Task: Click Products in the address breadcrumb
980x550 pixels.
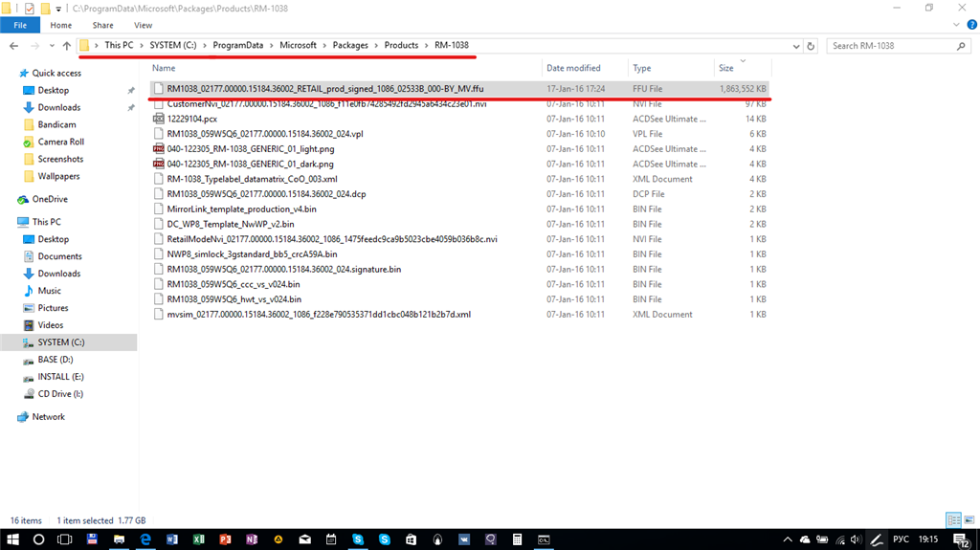Action: [401, 45]
